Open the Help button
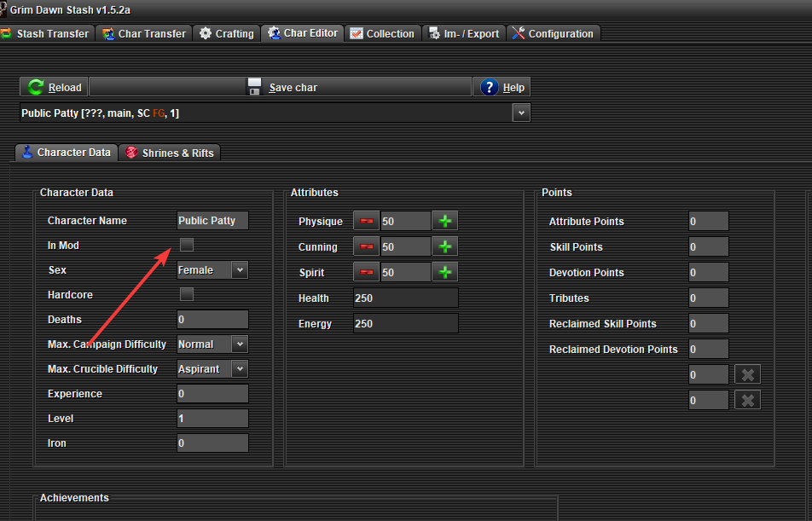This screenshot has width=812, height=521. point(502,87)
